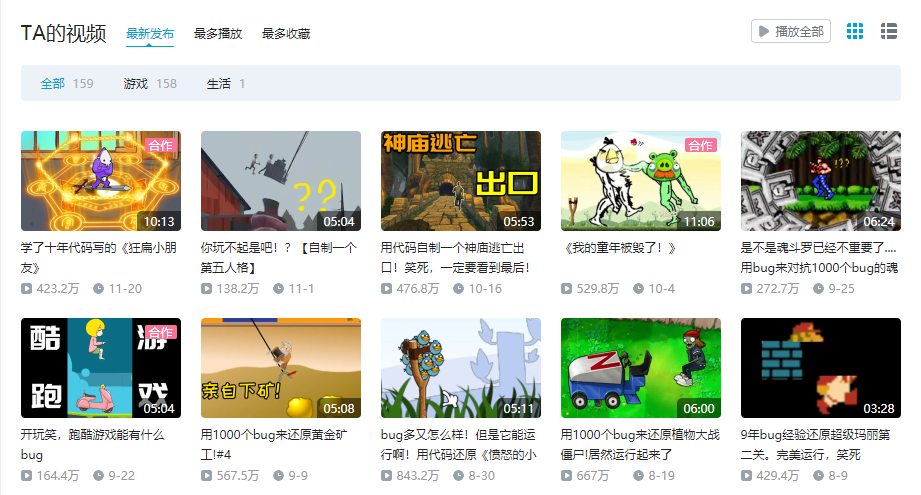Click the 843.2万 view count text

tap(418, 476)
